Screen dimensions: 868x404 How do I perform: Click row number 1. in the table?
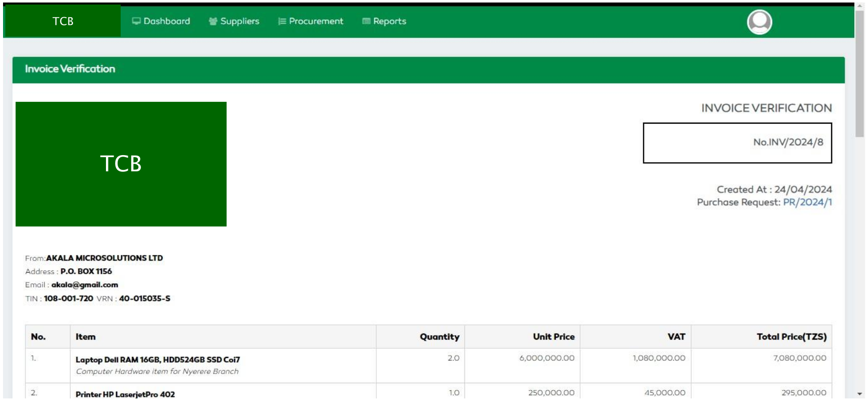(33, 358)
